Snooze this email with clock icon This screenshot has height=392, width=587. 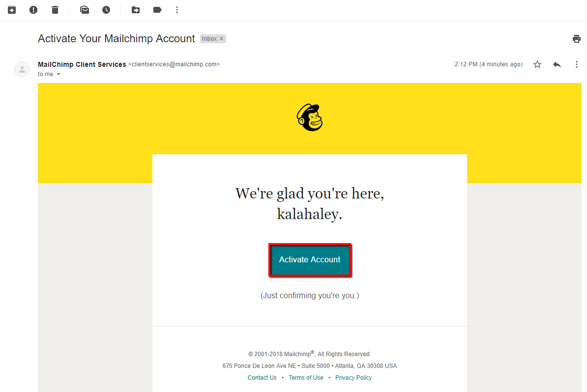pyautogui.click(x=106, y=10)
